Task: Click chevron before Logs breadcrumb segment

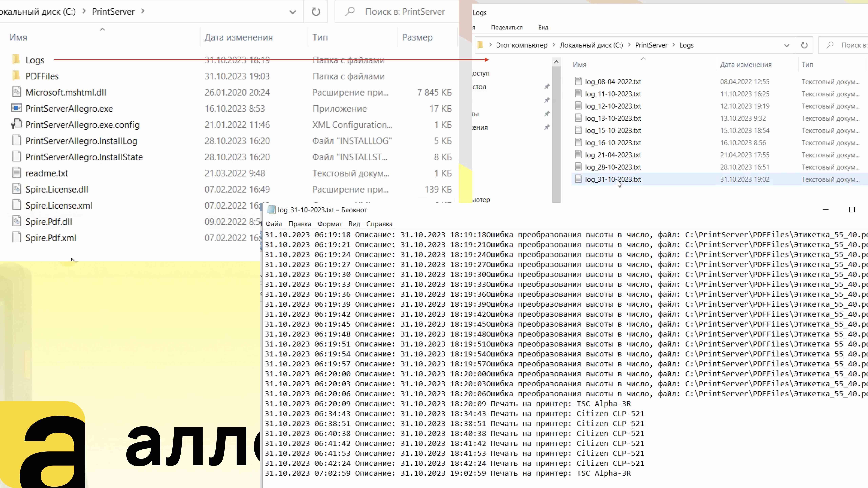Action: pyautogui.click(x=673, y=45)
